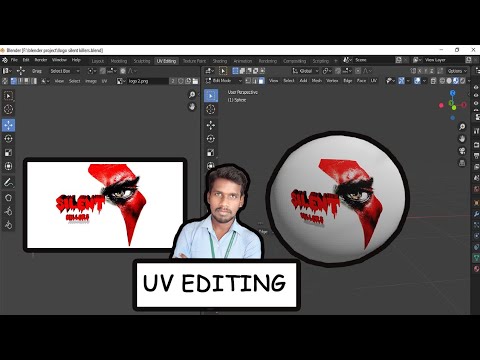Switch to material preview shading
480x360 pixels.
click(456, 81)
